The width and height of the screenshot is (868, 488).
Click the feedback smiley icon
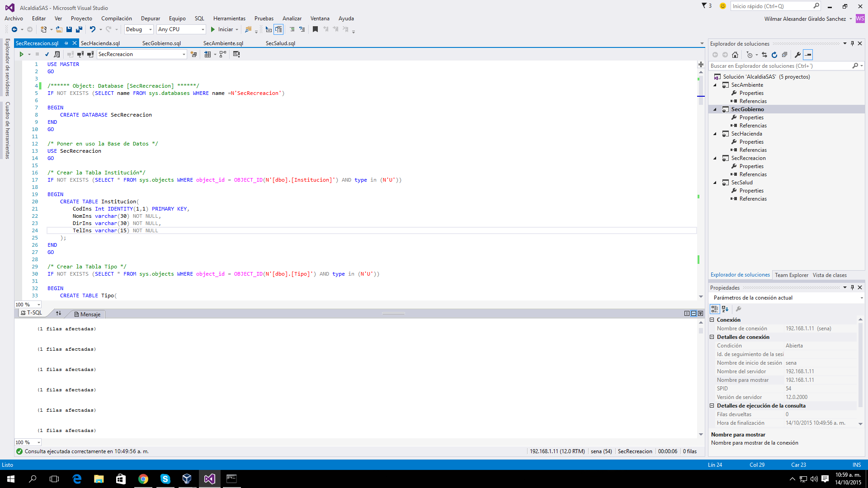click(x=722, y=6)
